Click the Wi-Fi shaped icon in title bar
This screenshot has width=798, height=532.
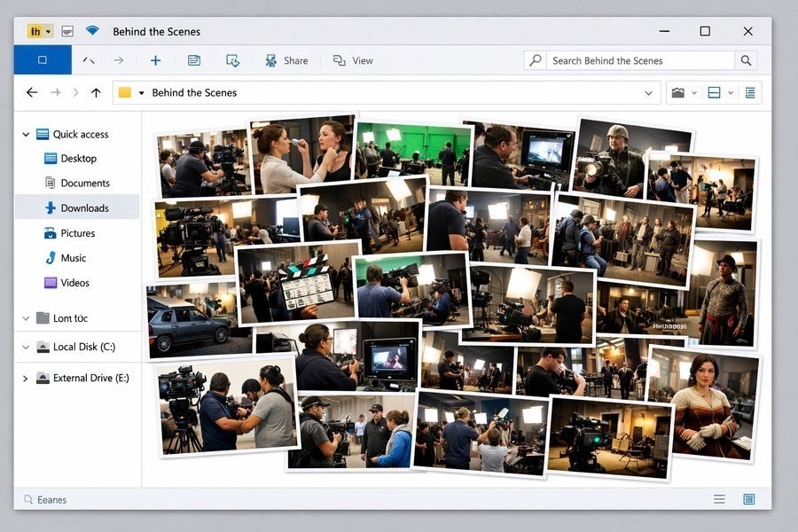(x=92, y=31)
